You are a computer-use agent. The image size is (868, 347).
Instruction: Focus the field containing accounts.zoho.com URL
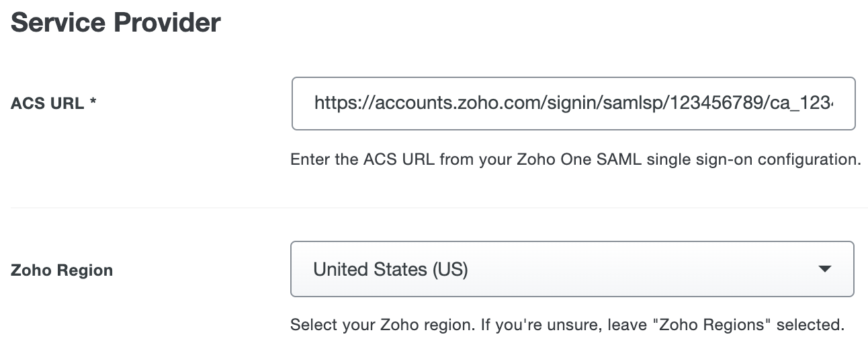(573, 103)
